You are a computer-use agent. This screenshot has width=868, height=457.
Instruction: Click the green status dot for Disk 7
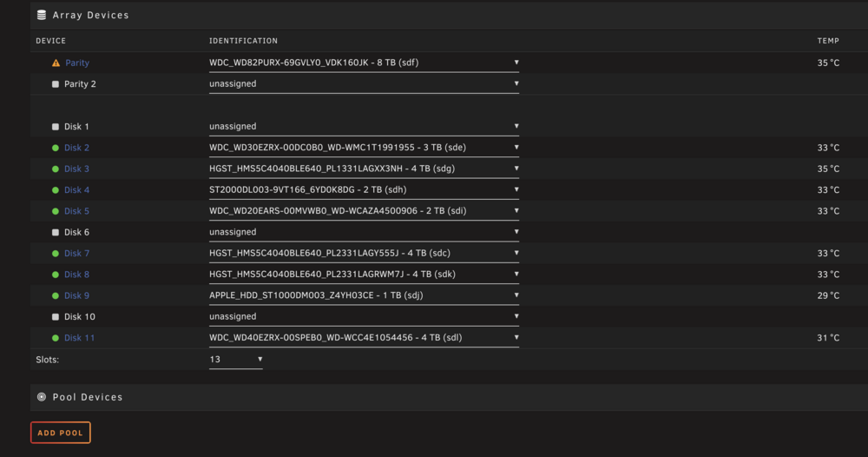pos(56,254)
